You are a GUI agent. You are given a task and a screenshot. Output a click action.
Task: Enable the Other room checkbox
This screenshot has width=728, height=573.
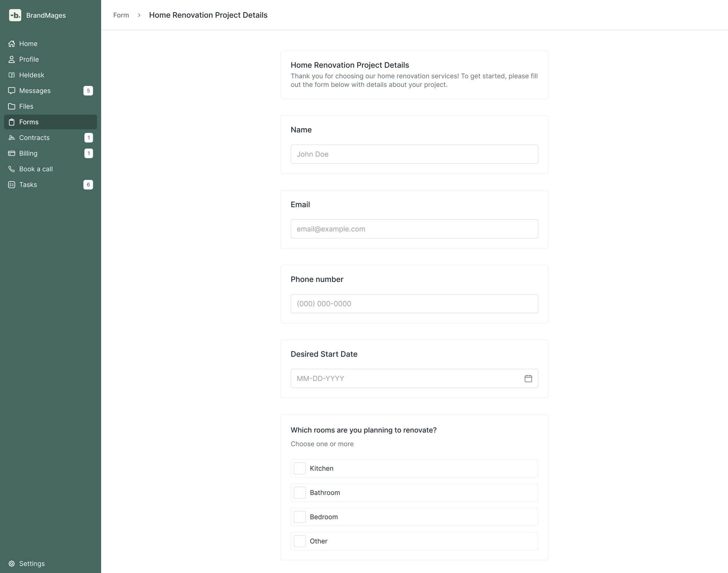(x=300, y=541)
